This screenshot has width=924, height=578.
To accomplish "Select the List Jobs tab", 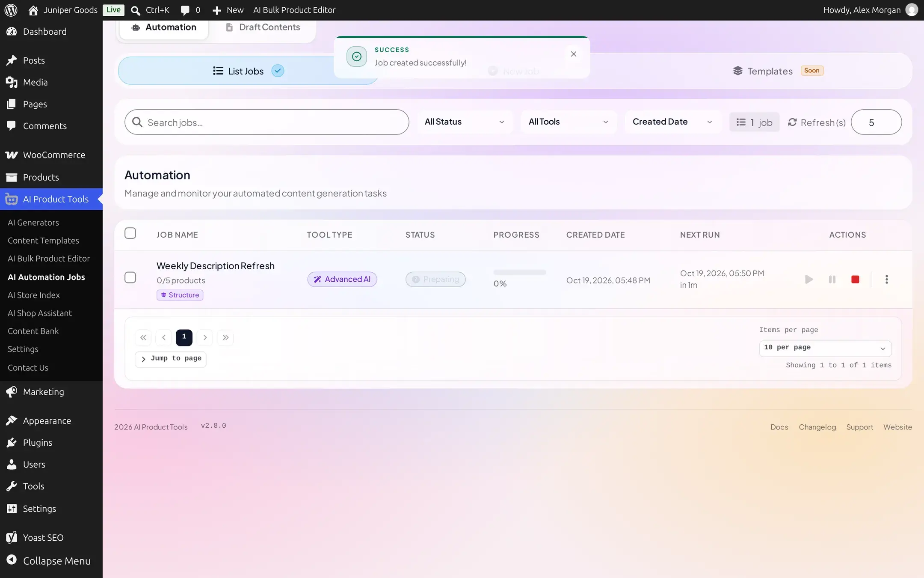I will [x=248, y=71].
